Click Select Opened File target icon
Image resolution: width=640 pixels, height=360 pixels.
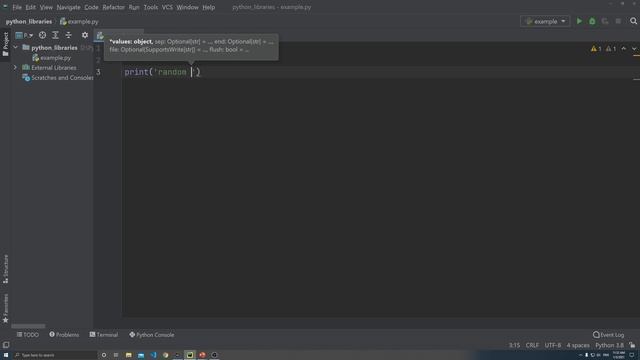pyautogui.click(x=42, y=35)
